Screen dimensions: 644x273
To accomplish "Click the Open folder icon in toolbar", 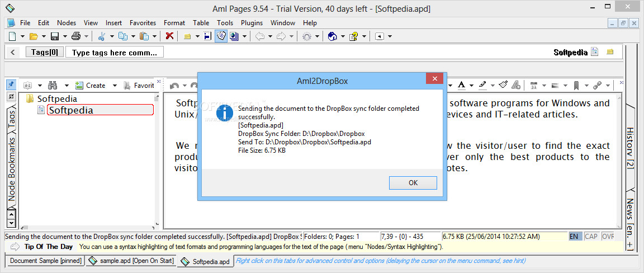I will coord(34,36).
